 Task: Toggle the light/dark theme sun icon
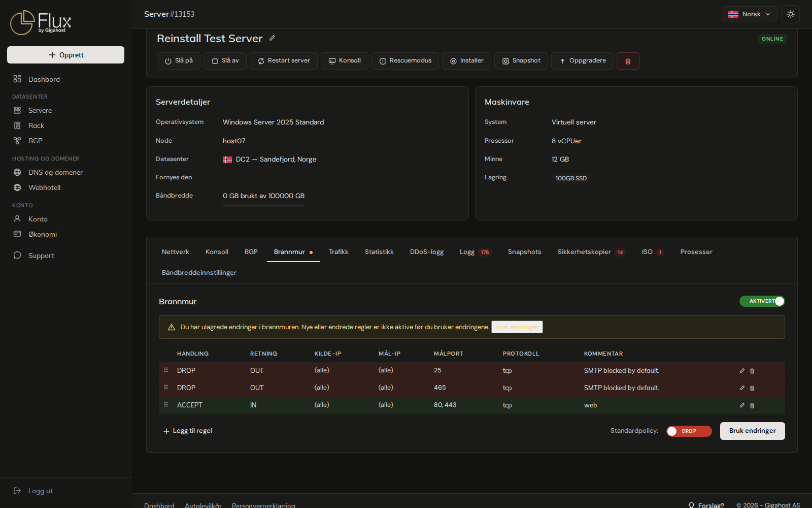(x=791, y=14)
